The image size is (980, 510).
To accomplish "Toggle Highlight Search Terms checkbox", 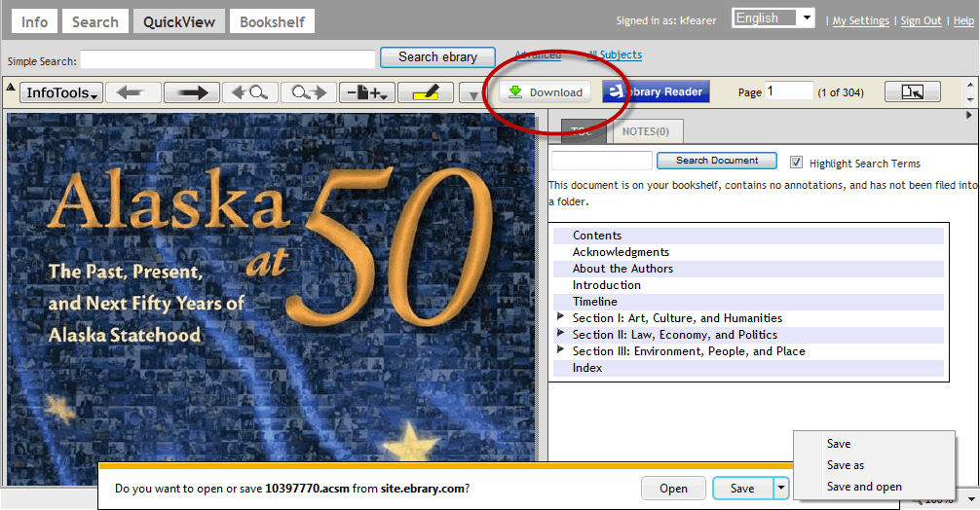I will pos(797,163).
